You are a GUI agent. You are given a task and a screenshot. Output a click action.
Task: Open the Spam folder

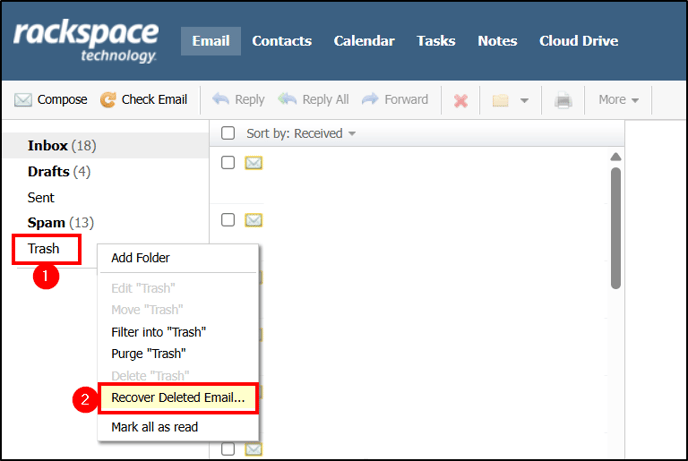pos(61,223)
